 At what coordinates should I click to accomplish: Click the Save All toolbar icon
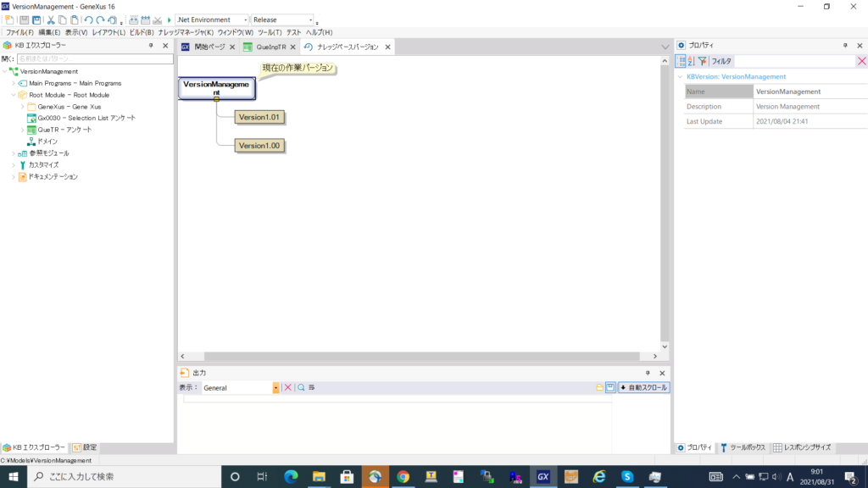(36, 20)
